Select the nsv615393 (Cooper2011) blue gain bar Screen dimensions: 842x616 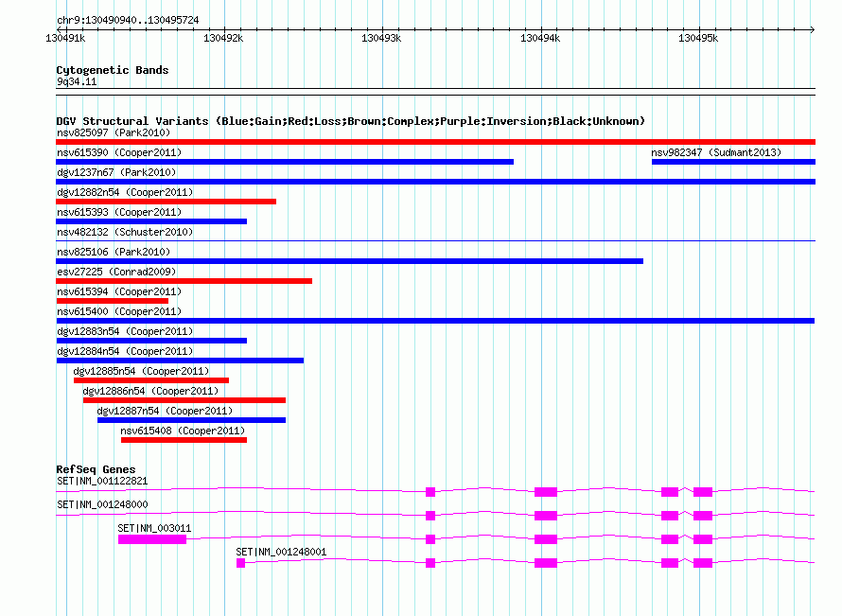tap(151, 221)
